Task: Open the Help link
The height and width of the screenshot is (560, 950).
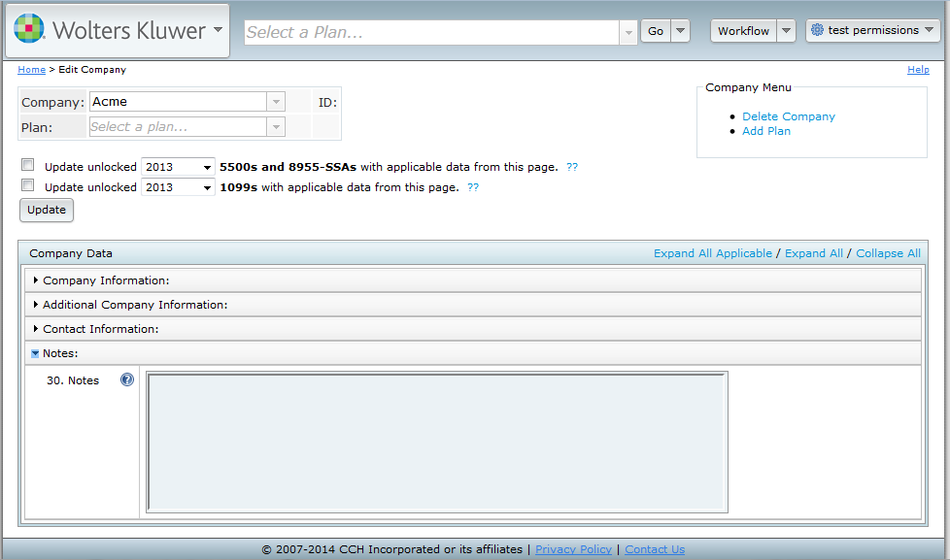Action: 918,70
